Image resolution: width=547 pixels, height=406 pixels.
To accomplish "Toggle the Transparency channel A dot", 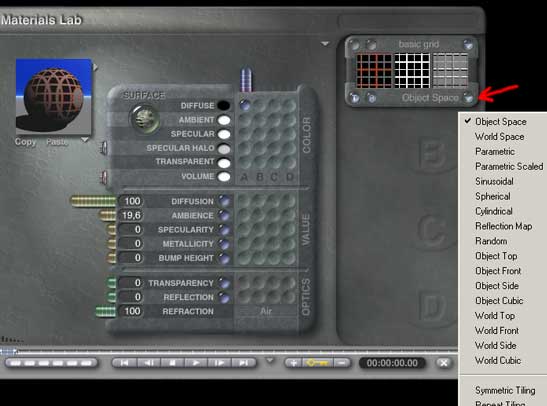I will click(x=245, y=283).
